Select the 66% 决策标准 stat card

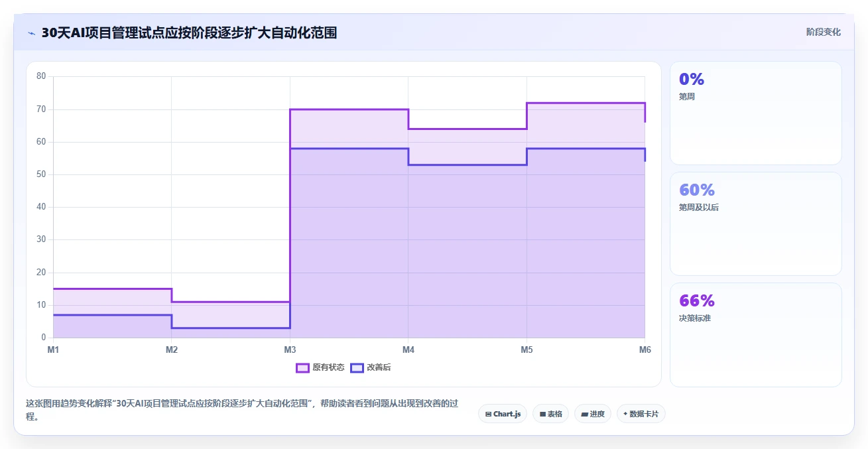click(x=756, y=335)
